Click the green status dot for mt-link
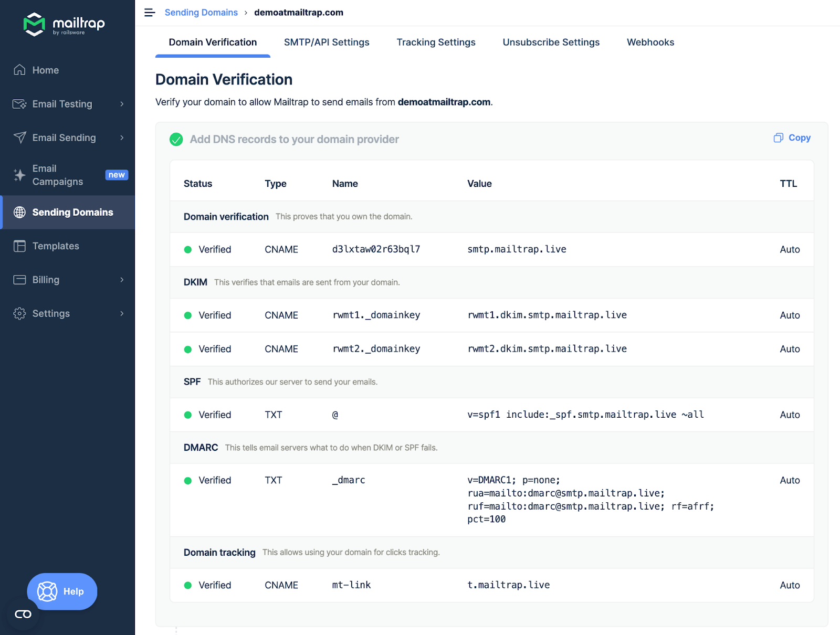Screen dimensions: 840x635 [188, 585]
